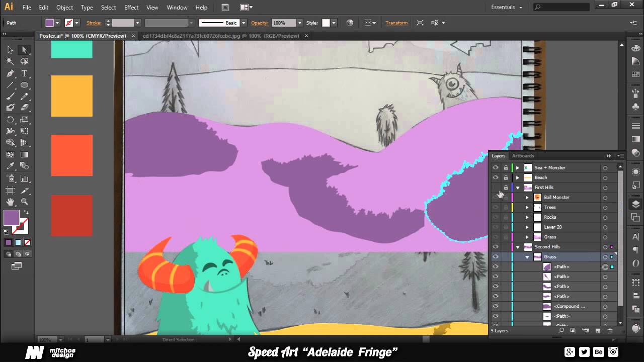
Task: Select the Artboard tool
Action: point(10,190)
